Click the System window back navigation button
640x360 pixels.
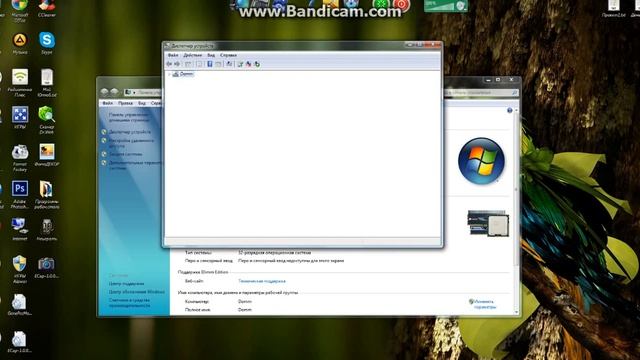[104, 92]
